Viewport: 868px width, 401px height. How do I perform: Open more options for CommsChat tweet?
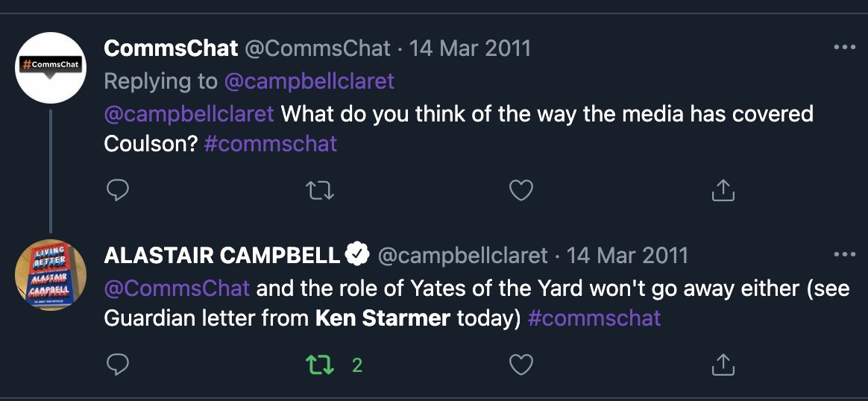tap(844, 48)
